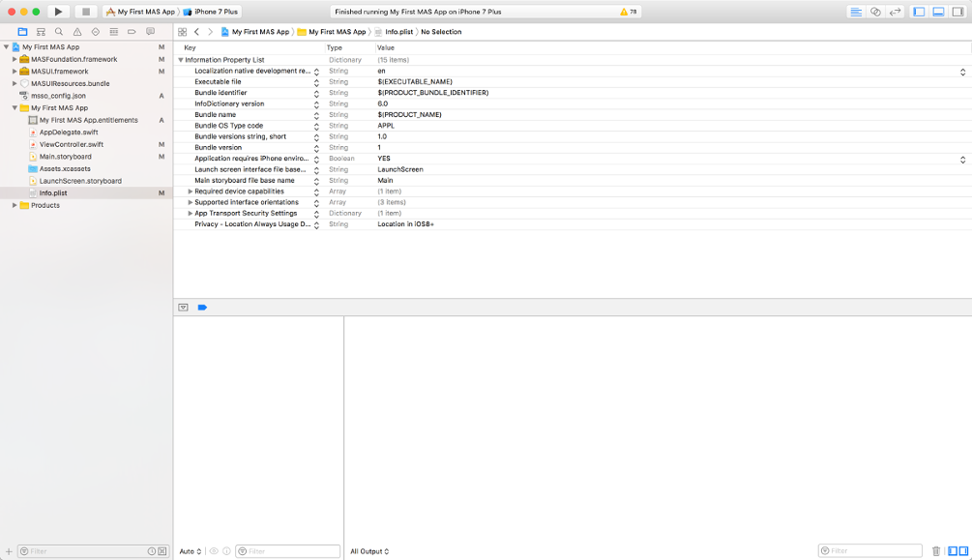The height and width of the screenshot is (560, 972).
Task: Show the version editor
Action: point(895,12)
